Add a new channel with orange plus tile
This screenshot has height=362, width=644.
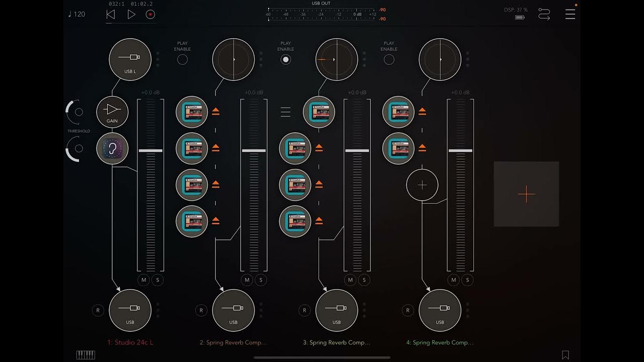click(526, 194)
